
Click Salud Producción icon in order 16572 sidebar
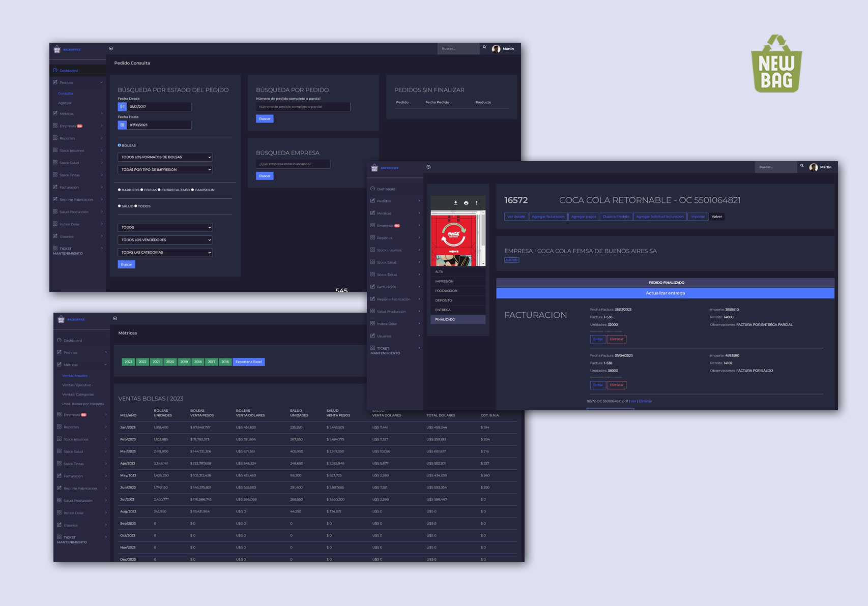coord(372,311)
